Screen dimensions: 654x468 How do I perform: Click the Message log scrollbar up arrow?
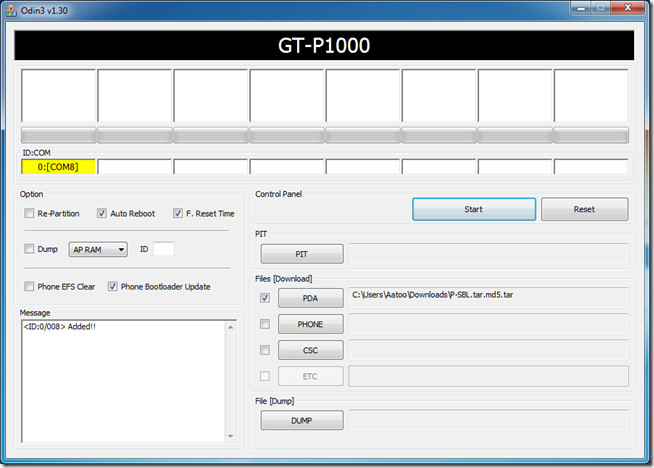pyautogui.click(x=231, y=327)
